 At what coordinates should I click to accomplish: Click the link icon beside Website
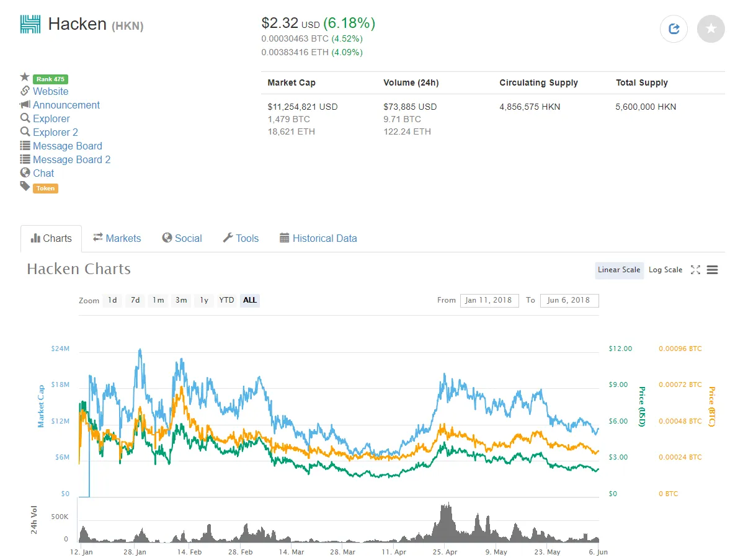point(25,91)
